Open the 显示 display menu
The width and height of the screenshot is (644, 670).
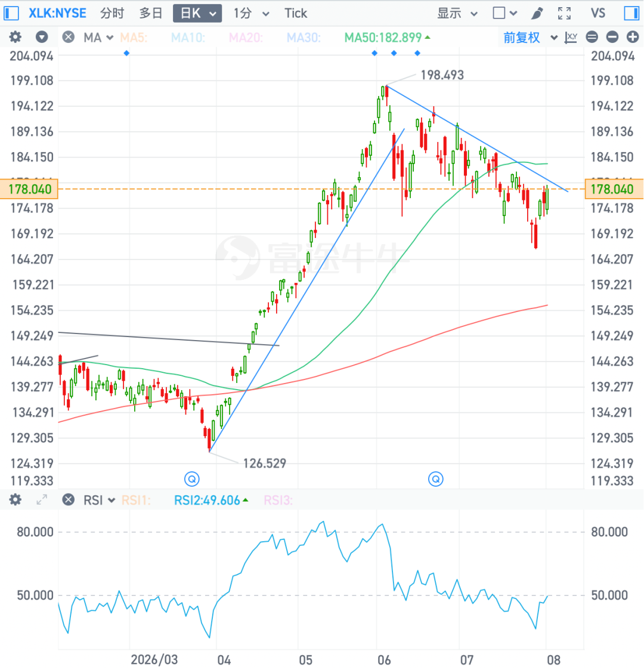pyautogui.click(x=457, y=13)
